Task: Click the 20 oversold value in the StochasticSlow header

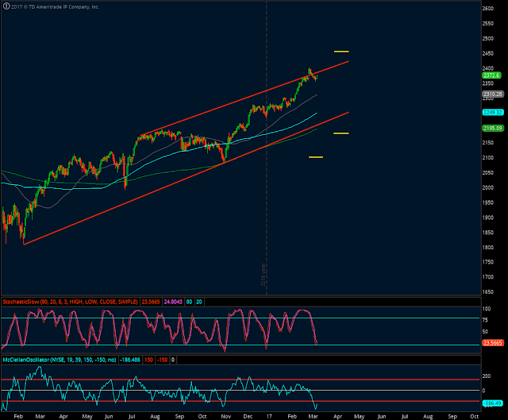Action: click(x=199, y=302)
